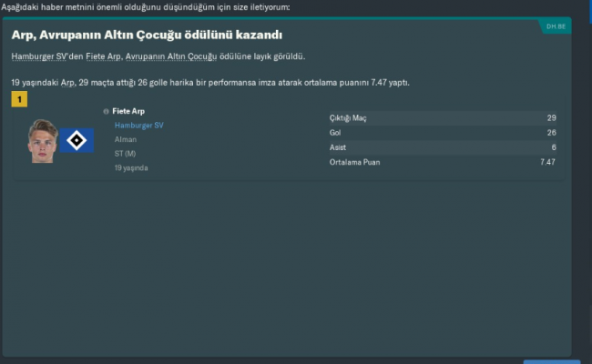The image size is (592, 364).
Task: Click the Fiete Arp name in the player card
Action: [x=128, y=111]
